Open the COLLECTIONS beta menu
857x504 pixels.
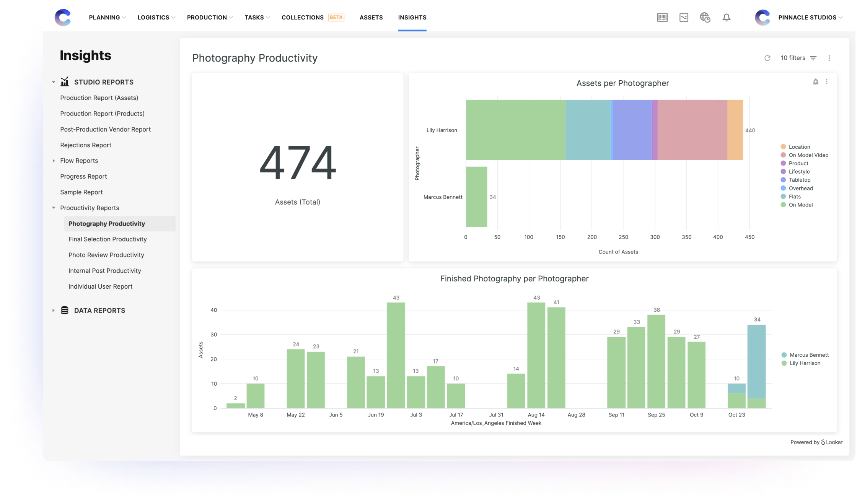pyautogui.click(x=302, y=17)
